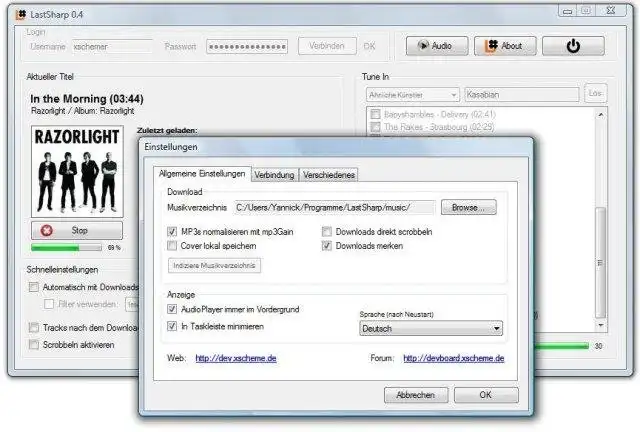This screenshot has height=432, width=640.
Task: Click Indiziere Musikverzeichnis button
Action: click(x=214, y=265)
